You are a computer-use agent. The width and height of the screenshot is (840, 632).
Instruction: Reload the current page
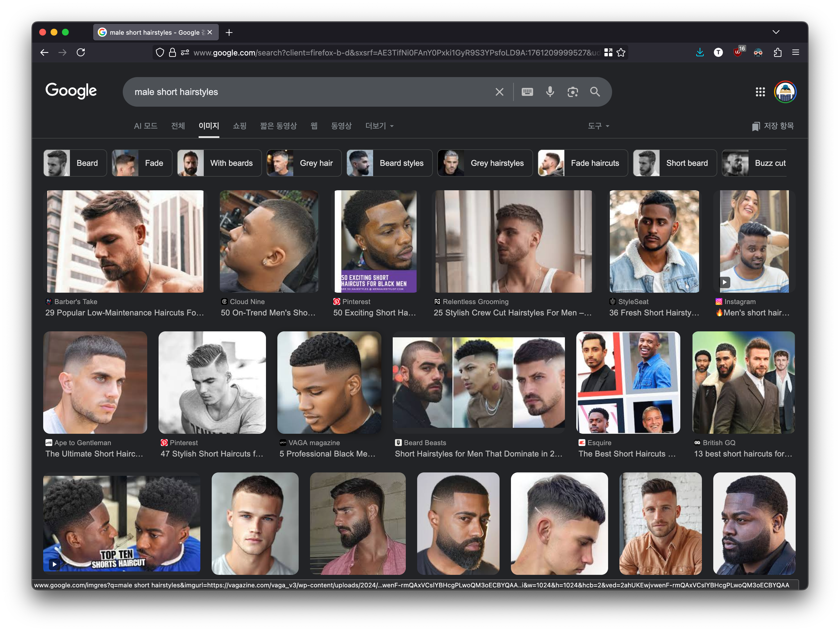click(x=81, y=52)
